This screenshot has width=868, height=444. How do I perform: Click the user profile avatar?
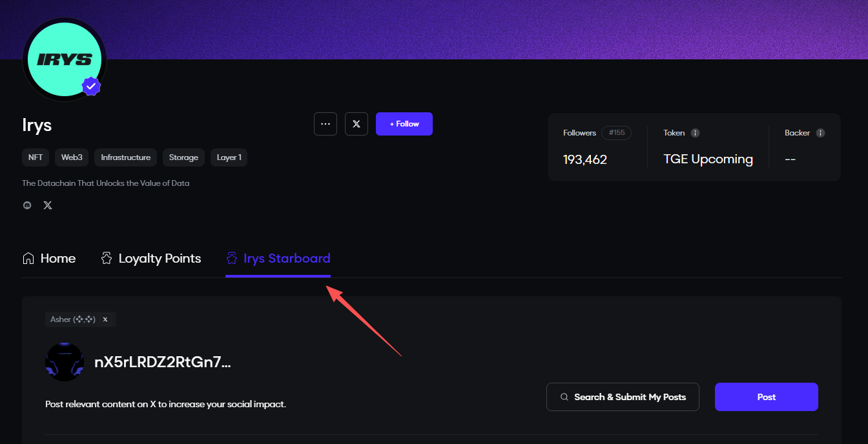pyautogui.click(x=65, y=362)
